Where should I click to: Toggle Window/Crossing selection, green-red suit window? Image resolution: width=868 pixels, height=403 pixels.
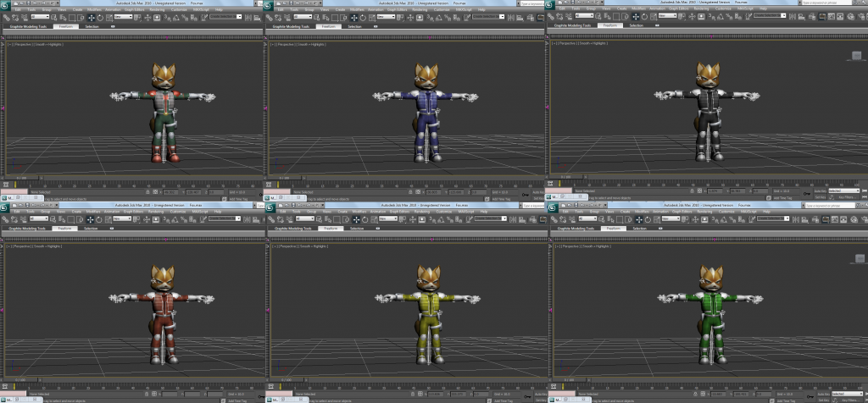[81, 17]
